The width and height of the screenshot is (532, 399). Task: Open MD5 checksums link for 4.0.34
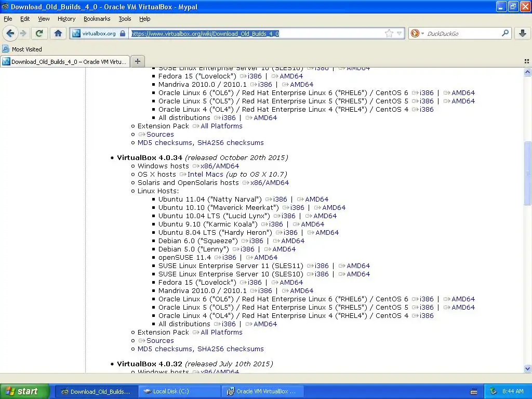tap(165, 349)
